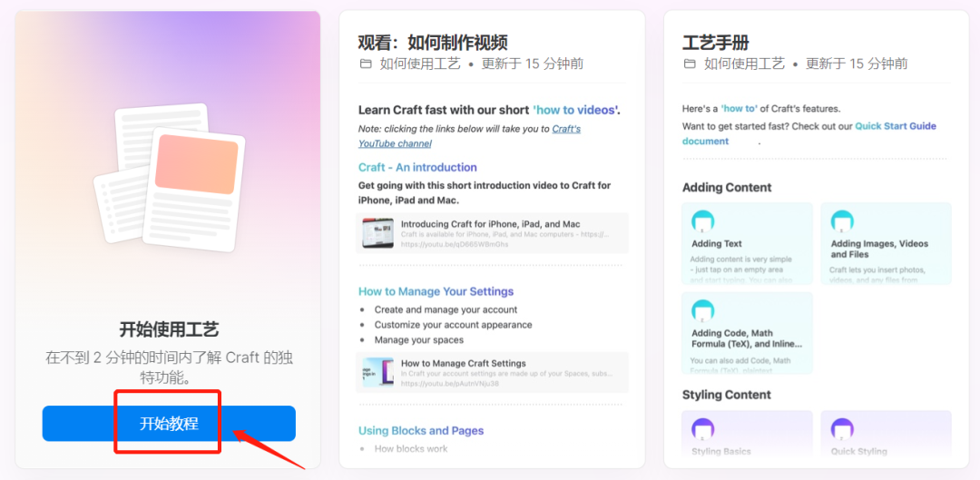This screenshot has width=980, height=480.
Task: Open the 开始使用工艺 card illustration
Action: click(170, 177)
